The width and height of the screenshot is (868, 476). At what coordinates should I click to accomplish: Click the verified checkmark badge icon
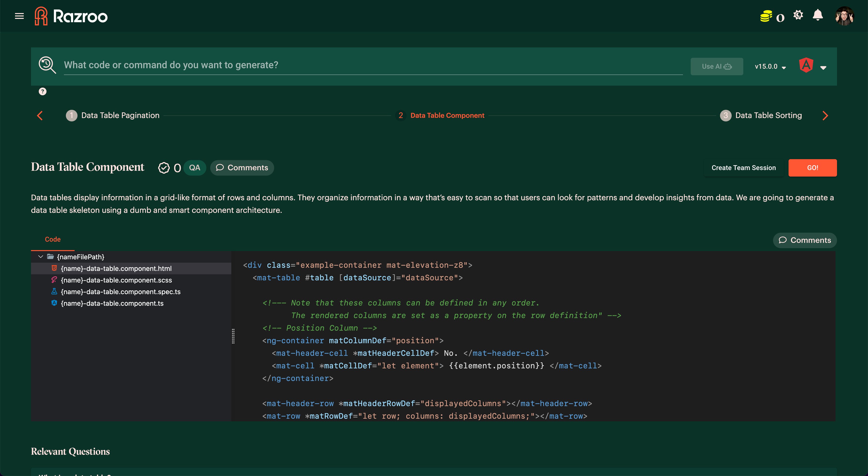point(164,168)
